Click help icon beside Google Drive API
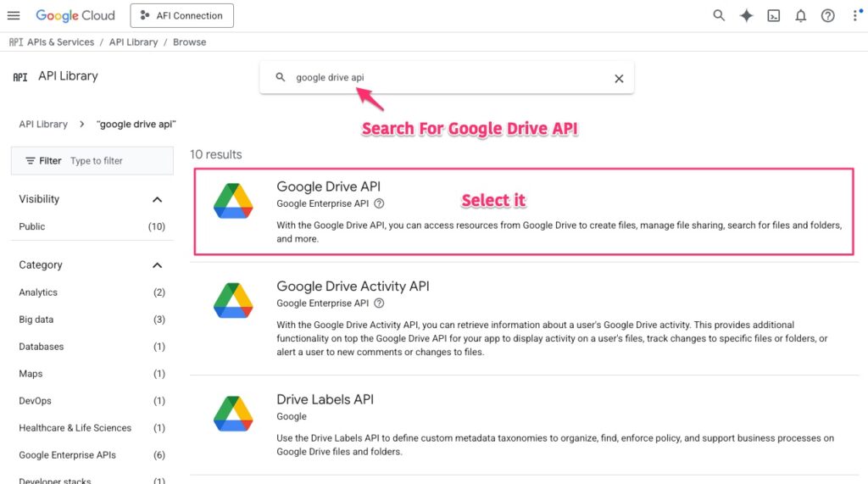 [x=379, y=203]
